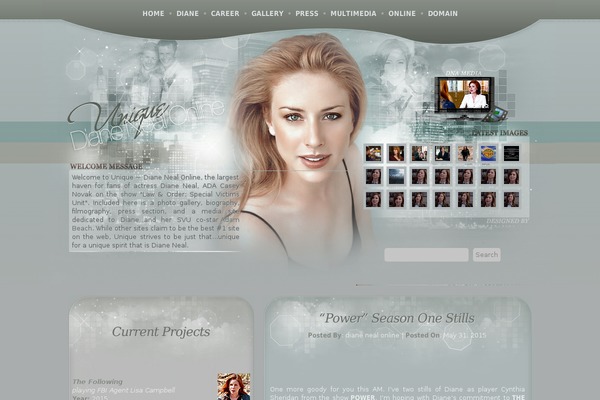
Task: Click the LATEST IMAGES heading
Action: (500, 133)
